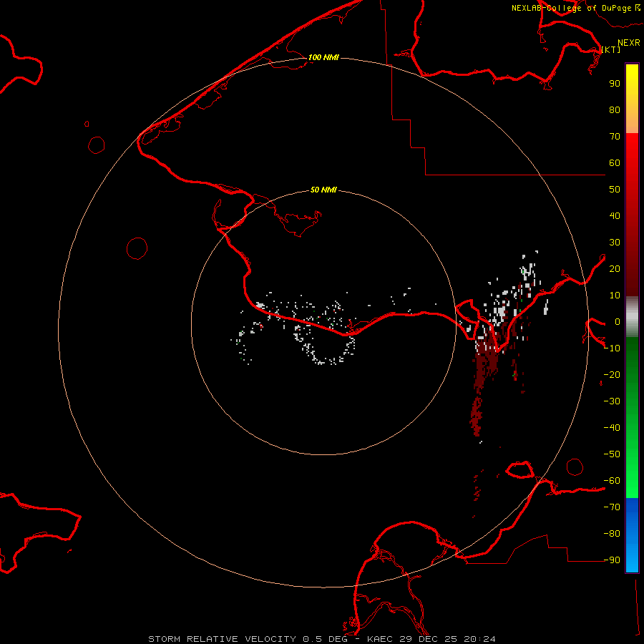The height and width of the screenshot is (644, 644).
Task: Click the KT units label
Action: point(611,49)
